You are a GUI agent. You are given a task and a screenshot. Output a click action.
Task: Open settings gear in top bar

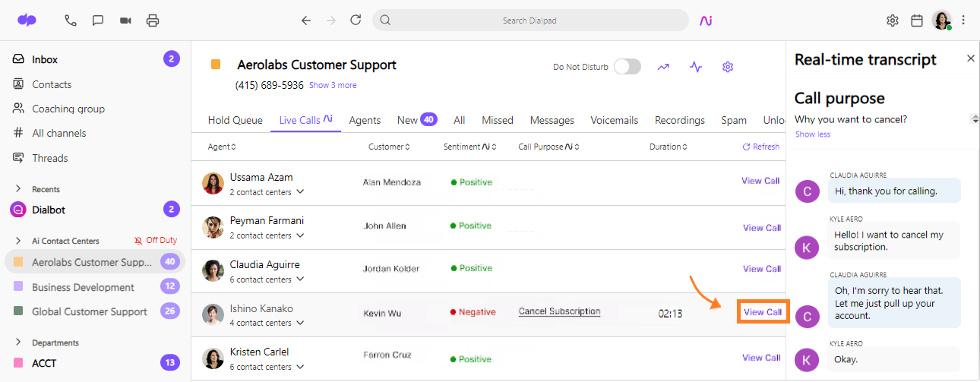coord(893,21)
